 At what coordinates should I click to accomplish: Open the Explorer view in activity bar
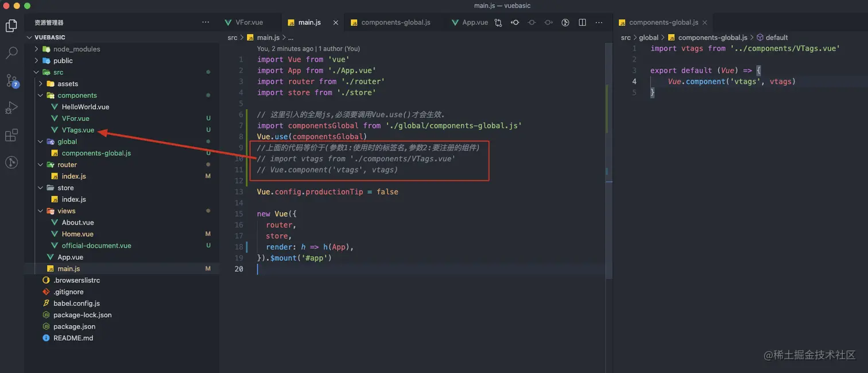[11, 26]
